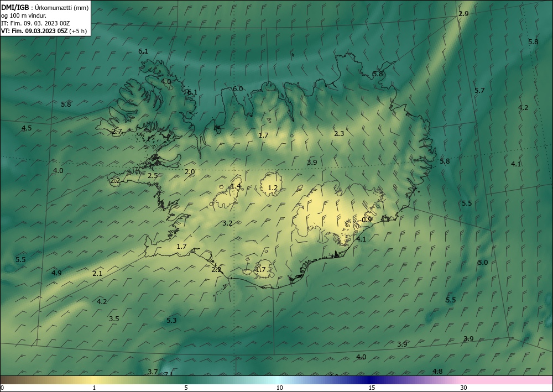Screen dimensions: 553x392
Task: Click the map value 5.0
Action: [482, 263]
